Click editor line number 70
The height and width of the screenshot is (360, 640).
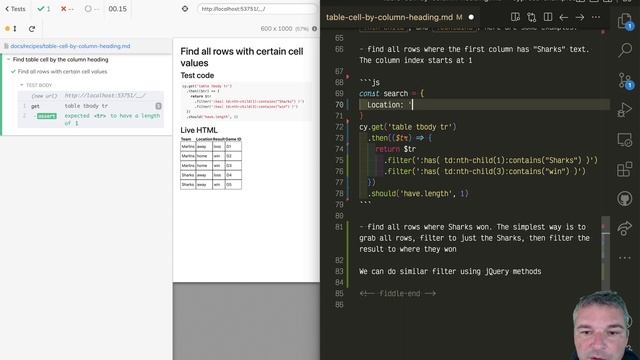pos(339,105)
